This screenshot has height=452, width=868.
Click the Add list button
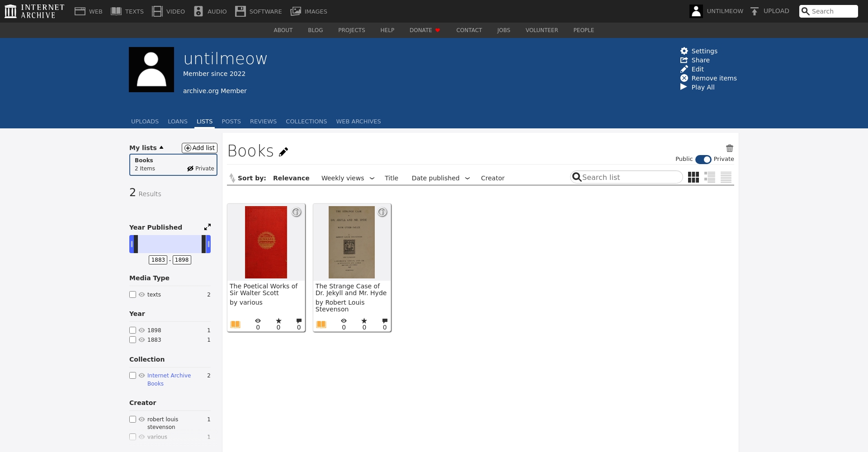click(199, 148)
